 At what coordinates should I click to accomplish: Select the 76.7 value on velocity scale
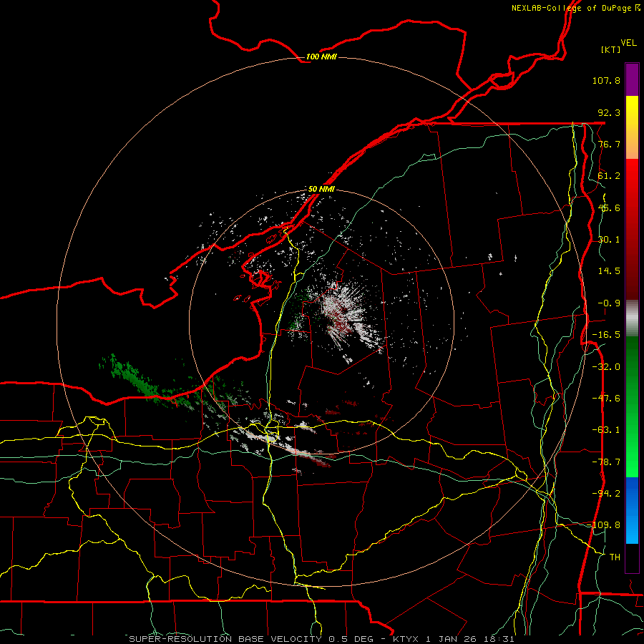(x=609, y=144)
